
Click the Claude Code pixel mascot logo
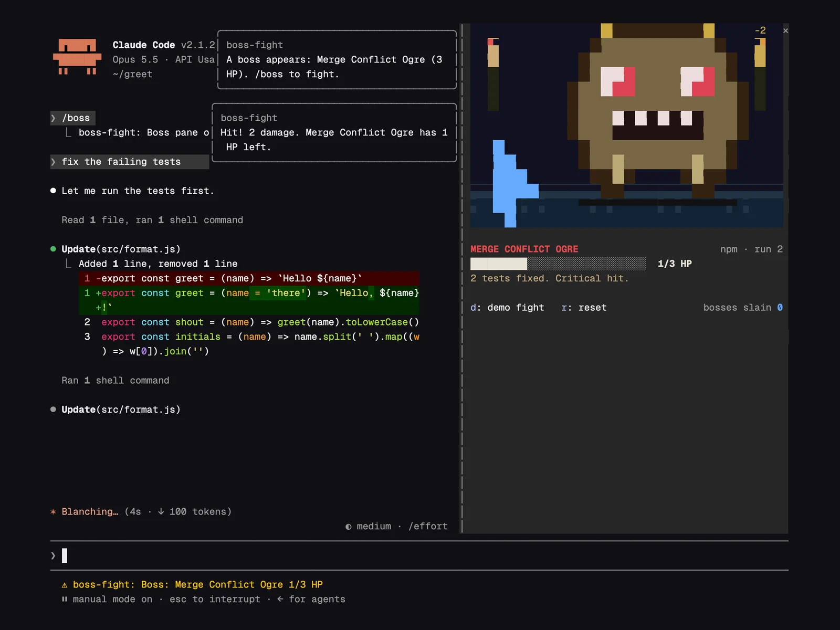pyautogui.click(x=77, y=57)
